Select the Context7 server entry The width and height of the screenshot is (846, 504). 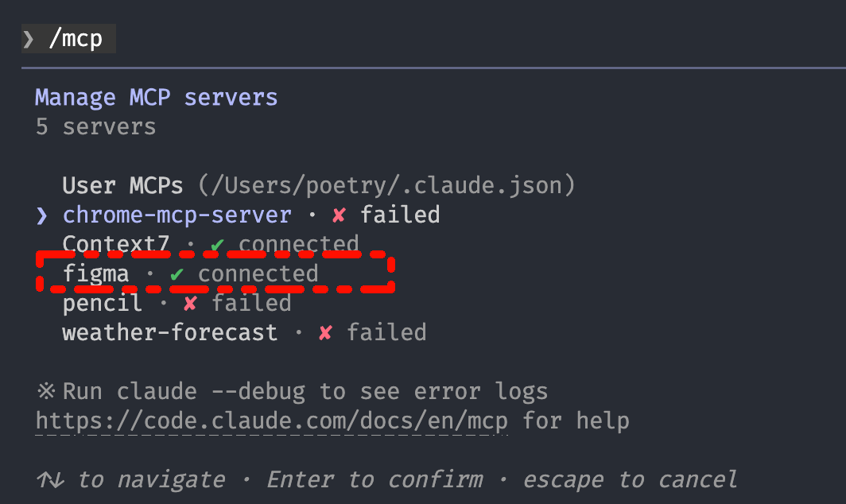point(115,244)
